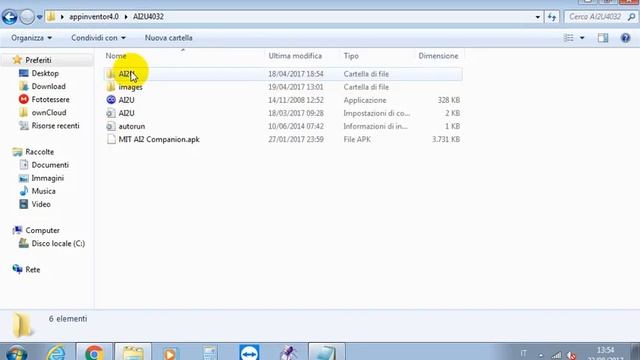The image size is (640, 360).
Task: Open Fototessere in the sidebar
Action: point(50,100)
